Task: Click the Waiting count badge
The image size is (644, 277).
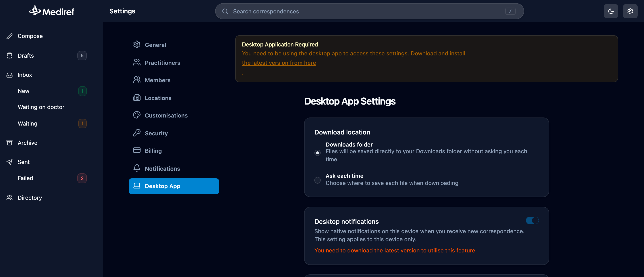Action: point(83,123)
